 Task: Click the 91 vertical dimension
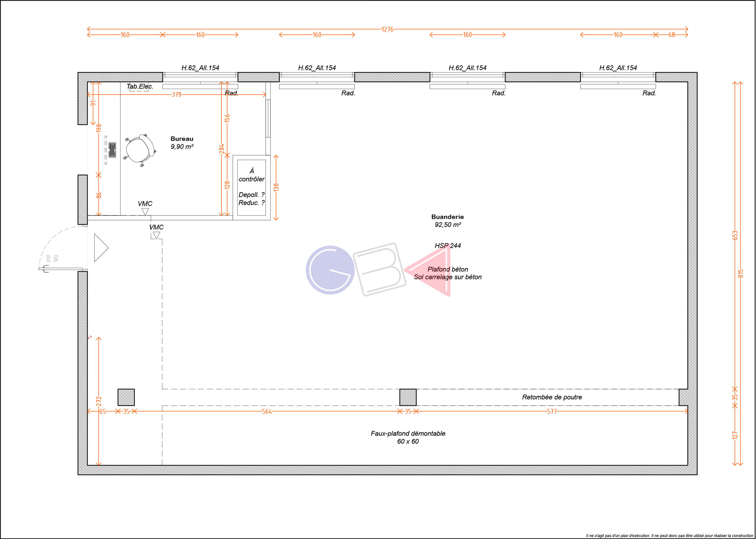coord(93,103)
